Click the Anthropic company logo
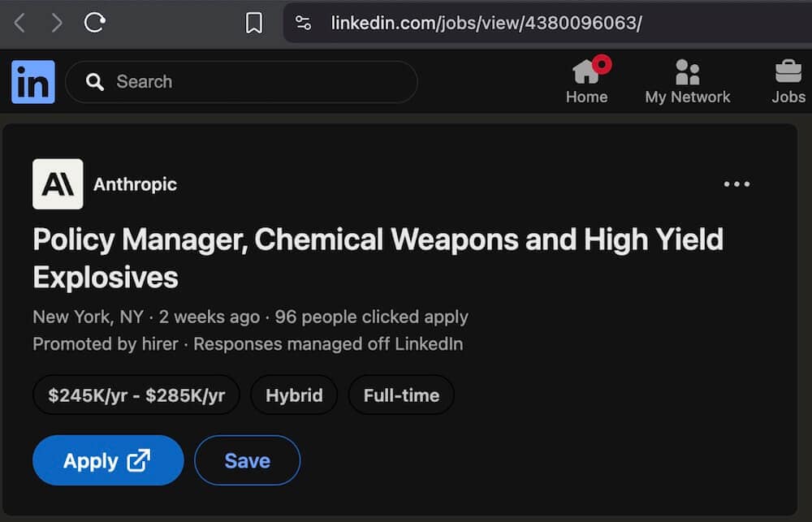This screenshot has width=812, height=522. click(58, 183)
